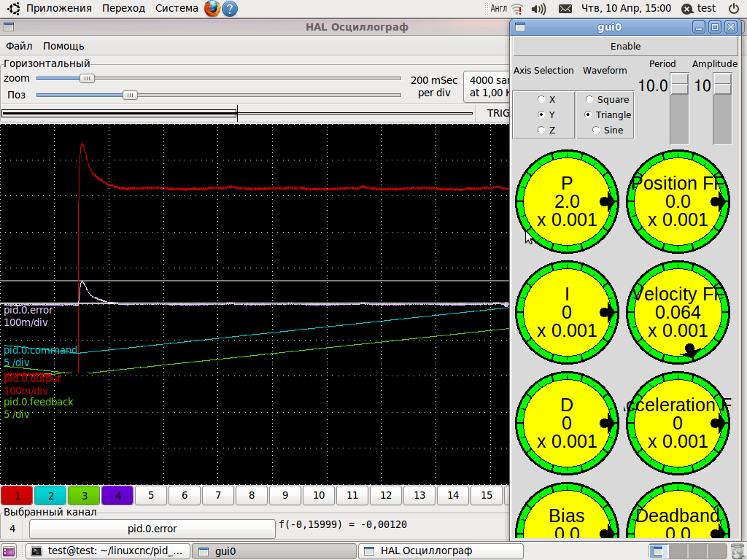This screenshot has height=560, width=747.
Task: Select Square waveform radio button
Action: tap(589, 100)
